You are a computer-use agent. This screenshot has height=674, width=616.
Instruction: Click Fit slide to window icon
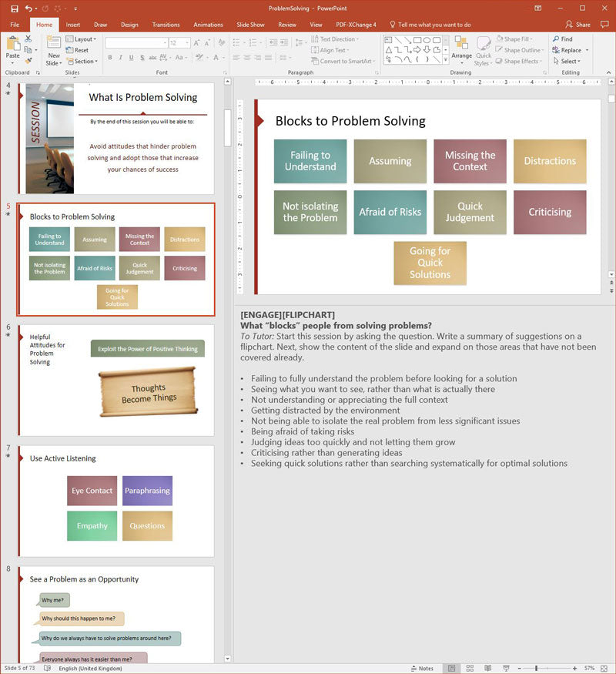click(x=604, y=668)
